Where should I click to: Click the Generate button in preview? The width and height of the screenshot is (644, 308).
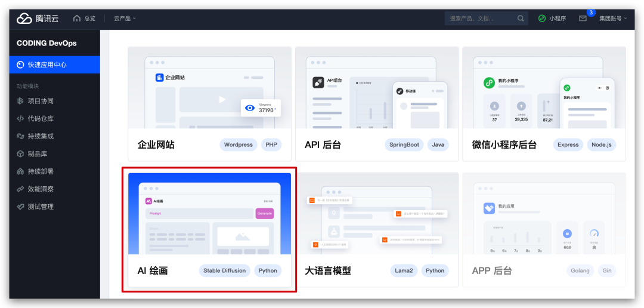click(265, 214)
